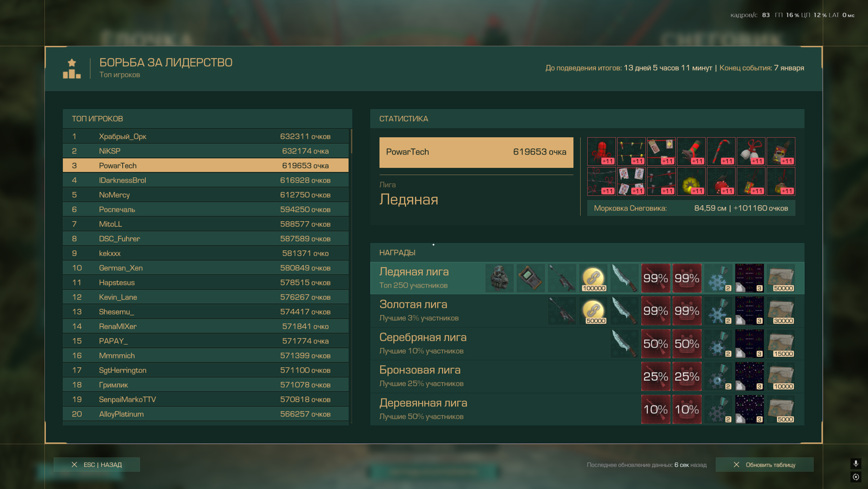Select the red-green sock collectible icon
This screenshot has width=868, height=489.
691,151
